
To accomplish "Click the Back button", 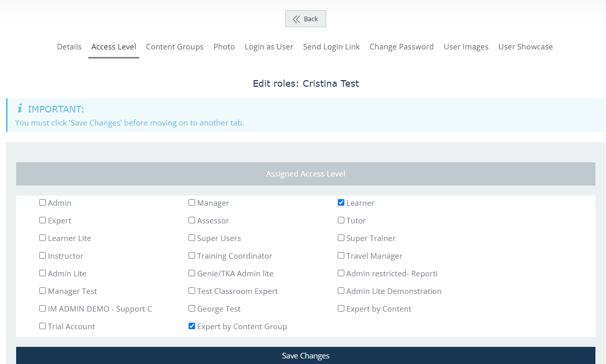I will pyautogui.click(x=306, y=19).
